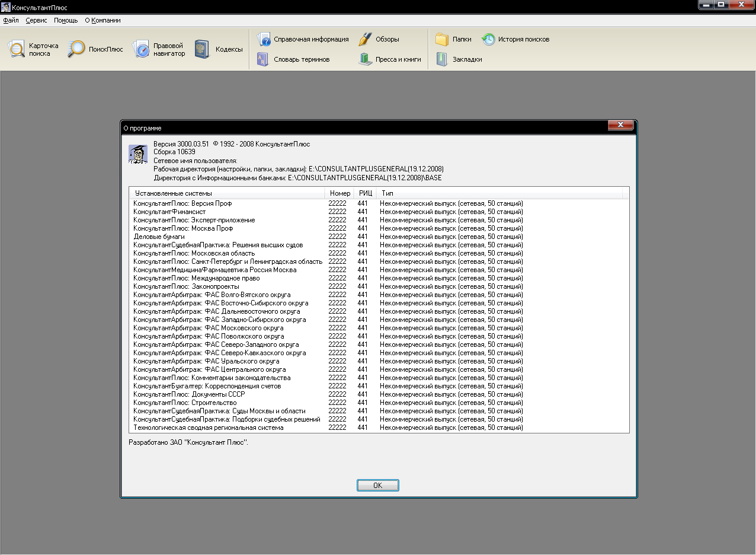Click the Номер column header
Screen dimensions: 756x555
click(x=340, y=193)
